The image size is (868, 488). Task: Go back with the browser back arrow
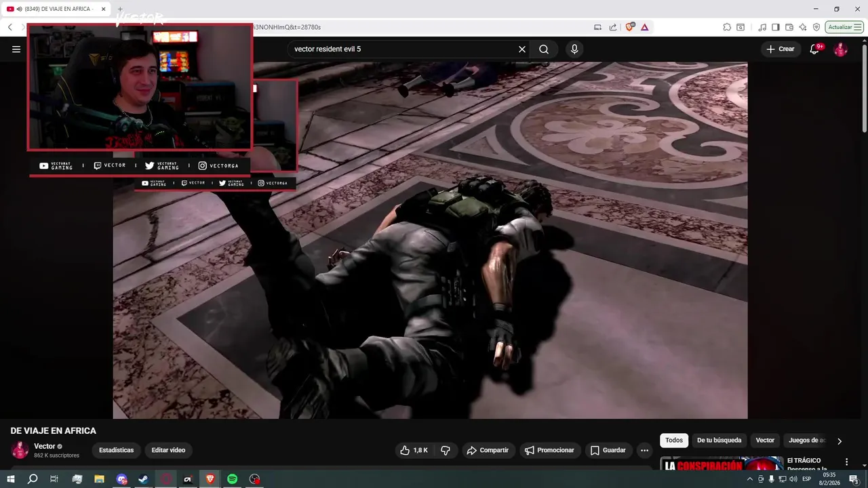coord(9,27)
